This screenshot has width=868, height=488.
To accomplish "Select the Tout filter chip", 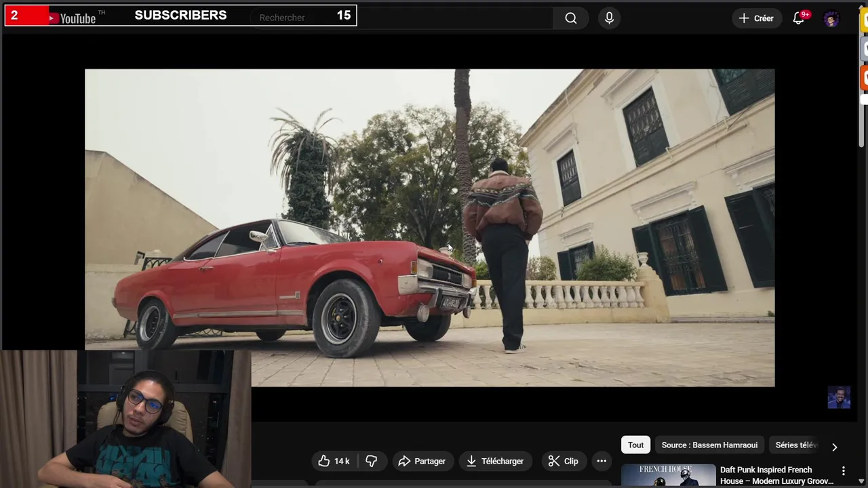I will (635, 445).
